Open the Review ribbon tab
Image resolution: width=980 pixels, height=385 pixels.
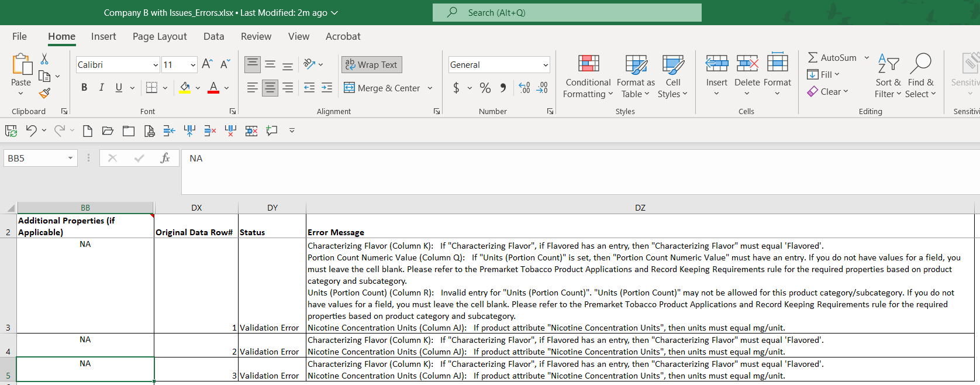click(256, 36)
